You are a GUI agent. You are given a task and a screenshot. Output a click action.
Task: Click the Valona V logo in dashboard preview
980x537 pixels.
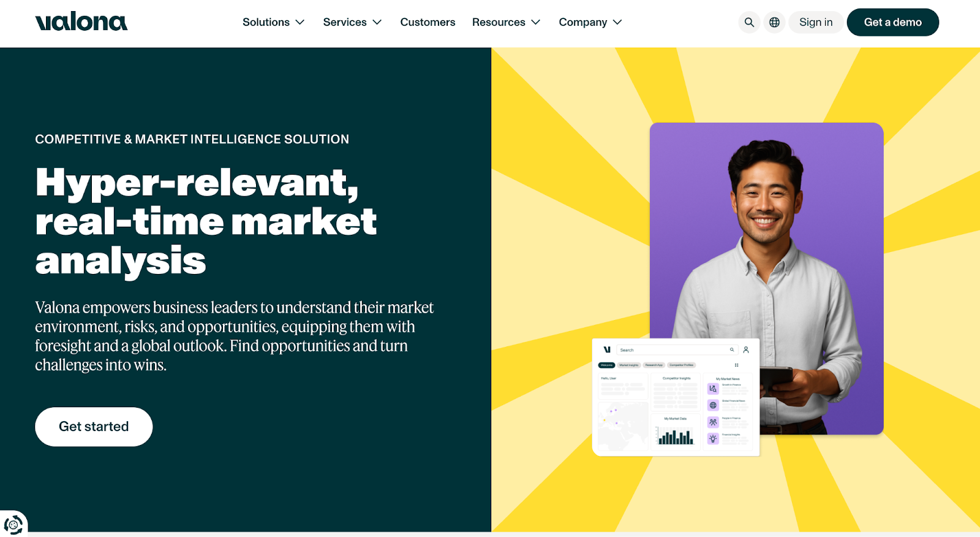(607, 349)
